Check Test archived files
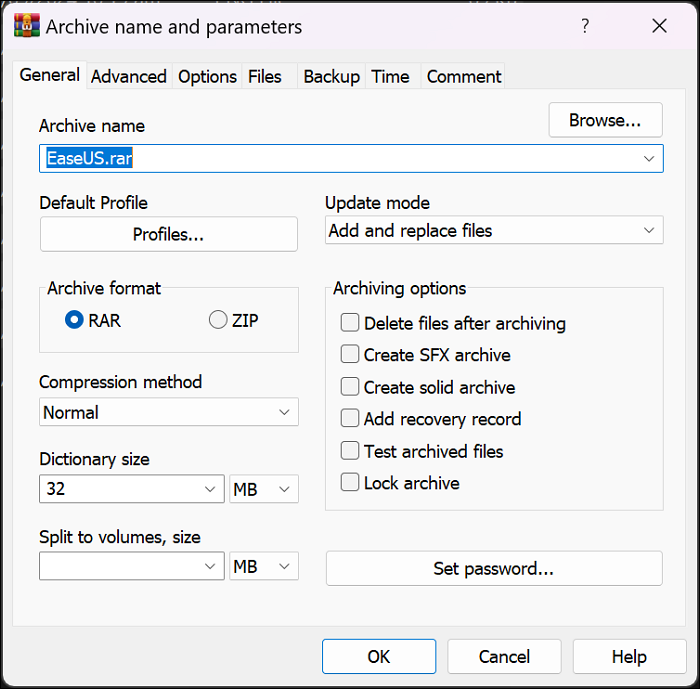The height and width of the screenshot is (689, 700). click(350, 451)
